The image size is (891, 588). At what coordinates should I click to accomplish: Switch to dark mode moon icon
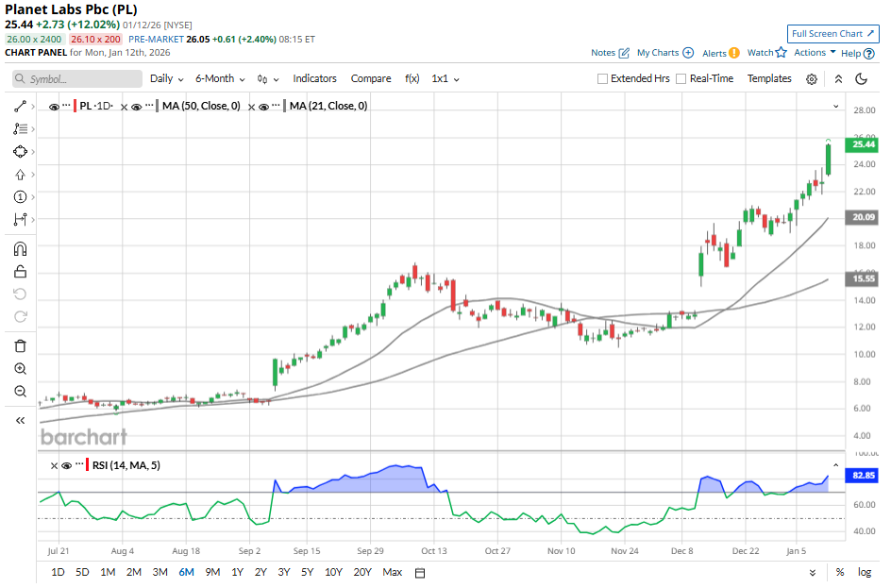coord(861,79)
